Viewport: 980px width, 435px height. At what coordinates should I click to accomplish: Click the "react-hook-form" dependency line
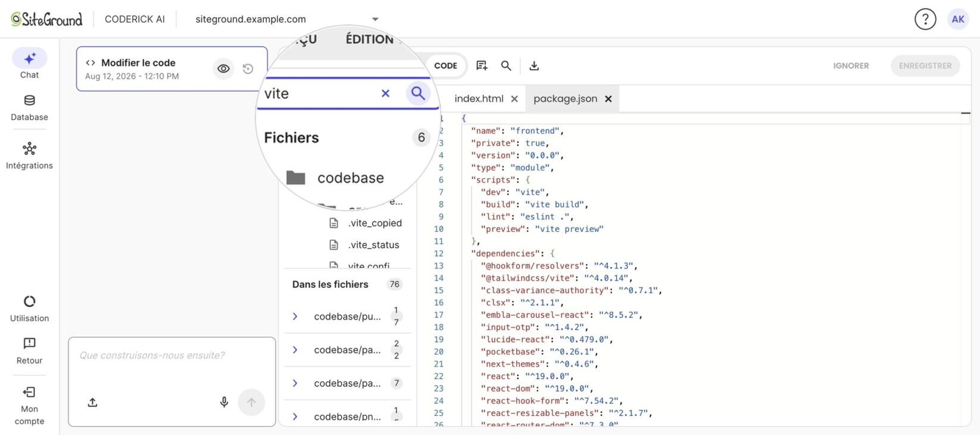[x=551, y=401]
